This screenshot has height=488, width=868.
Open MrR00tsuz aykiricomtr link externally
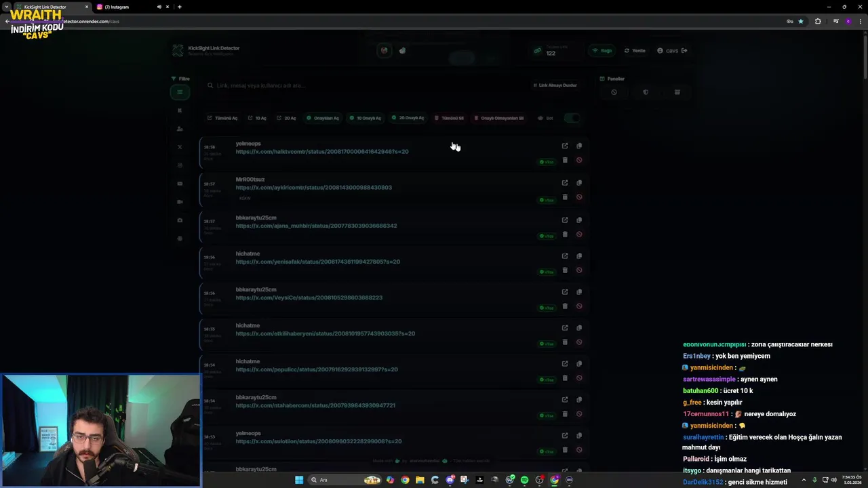[565, 182]
